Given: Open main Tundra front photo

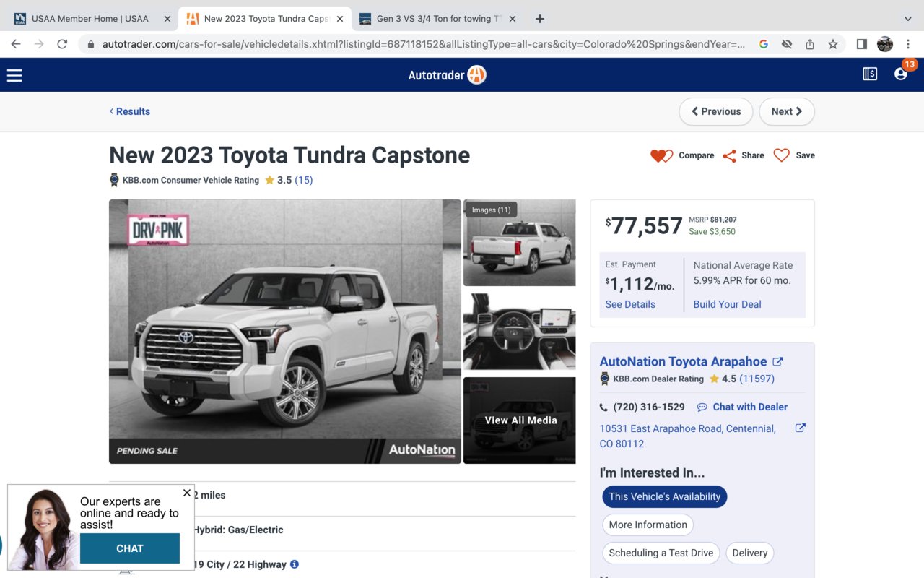Looking at the screenshot, I should [x=285, y=332].
